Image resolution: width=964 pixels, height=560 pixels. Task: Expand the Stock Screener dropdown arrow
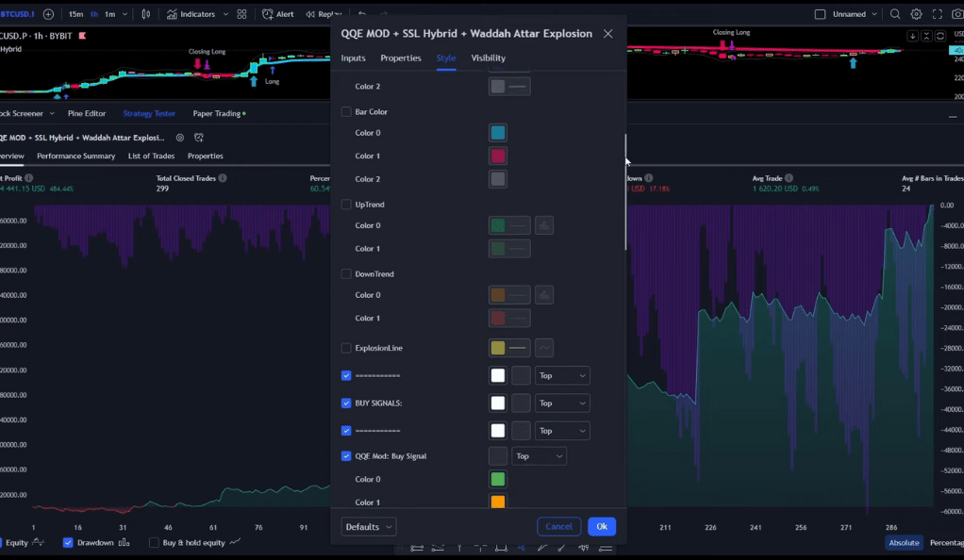[52, 114]
